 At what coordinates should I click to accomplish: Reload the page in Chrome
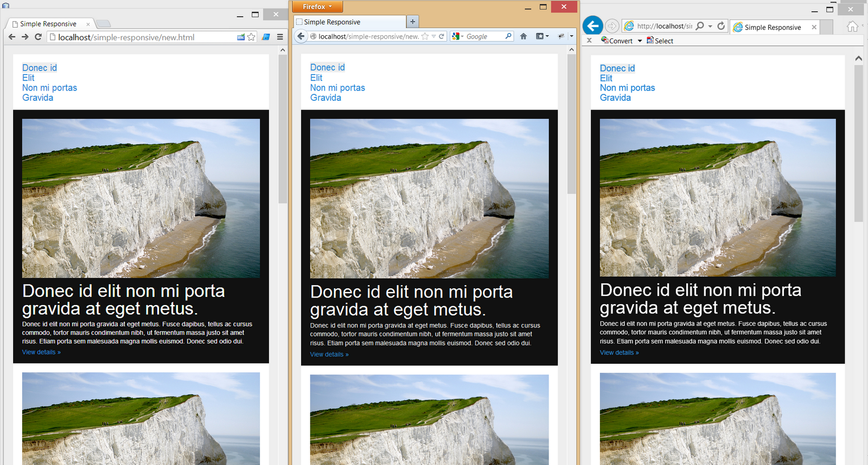click(38, 37)
